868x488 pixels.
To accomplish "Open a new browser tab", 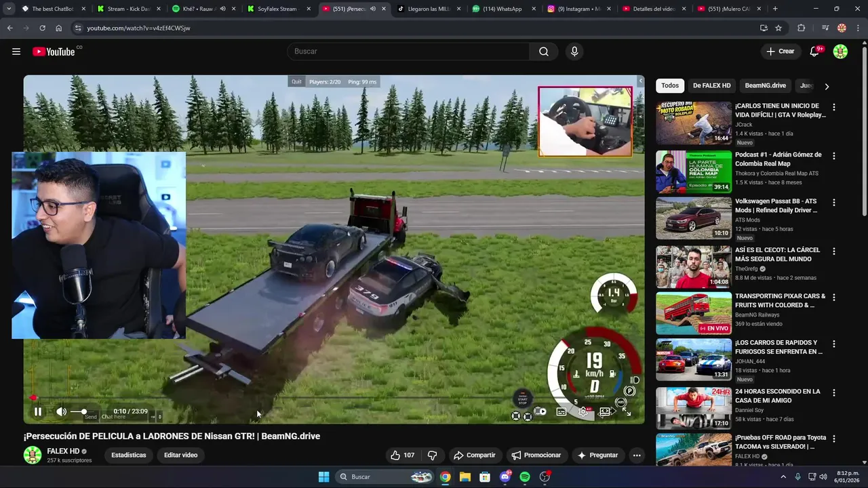I will pyautogui.click(x=775, y=9).
